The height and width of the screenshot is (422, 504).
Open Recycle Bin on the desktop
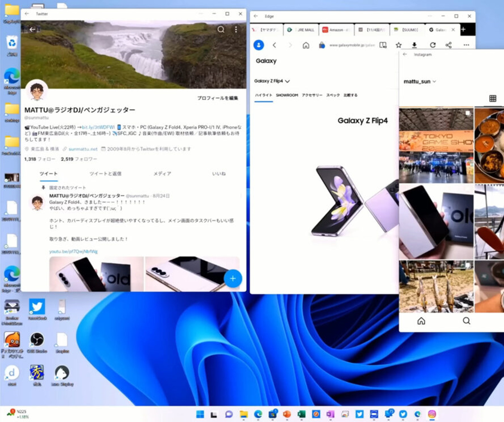point(12,45)
